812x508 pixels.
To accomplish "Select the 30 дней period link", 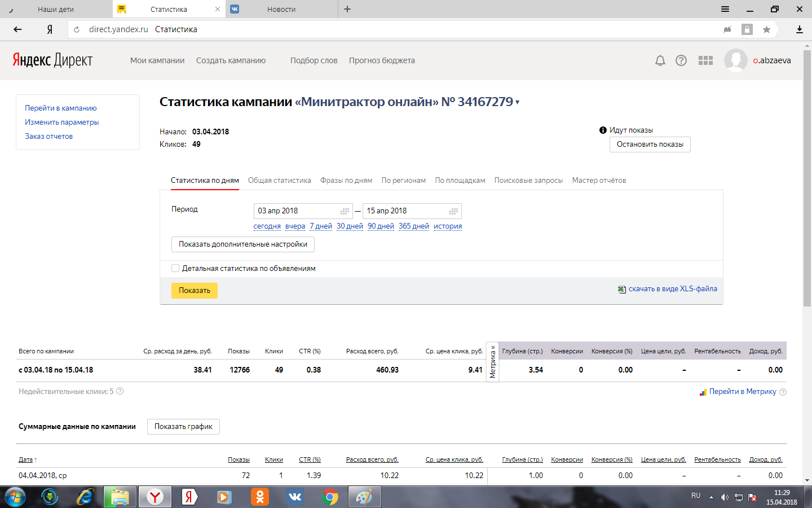I will [x=350, y=226].
